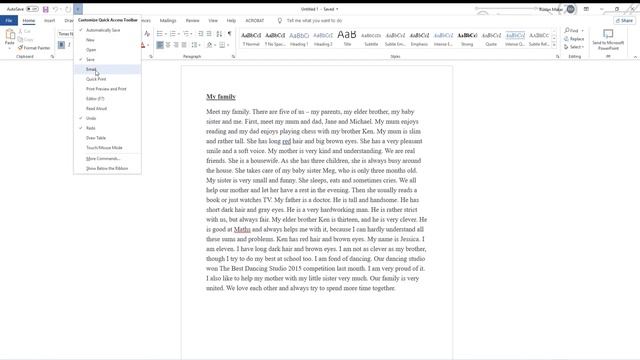Screen dimensions: 640x360
Task: Open the font color swatch
Action: coord(143,45)
